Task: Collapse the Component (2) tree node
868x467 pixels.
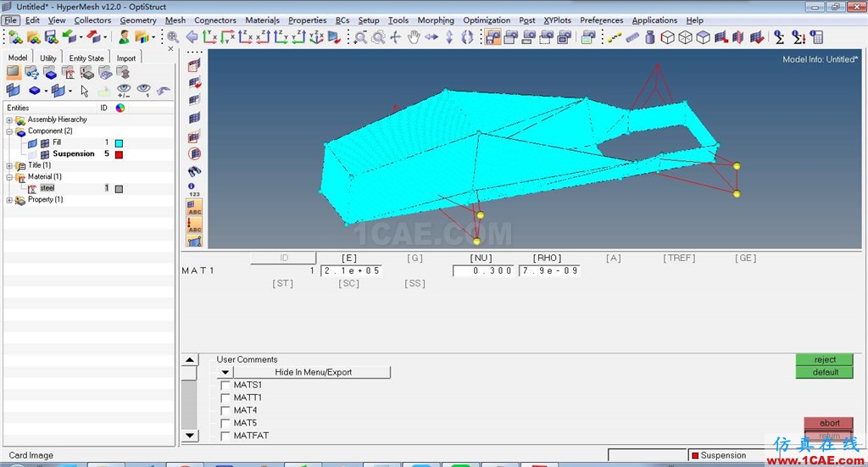Action: pyautogui.click(x=9, y=131)
